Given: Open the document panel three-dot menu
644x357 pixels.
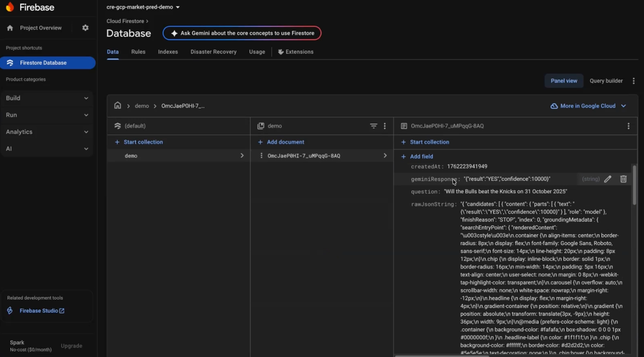Looking at the screenshot, I should [x=628, y=126].
